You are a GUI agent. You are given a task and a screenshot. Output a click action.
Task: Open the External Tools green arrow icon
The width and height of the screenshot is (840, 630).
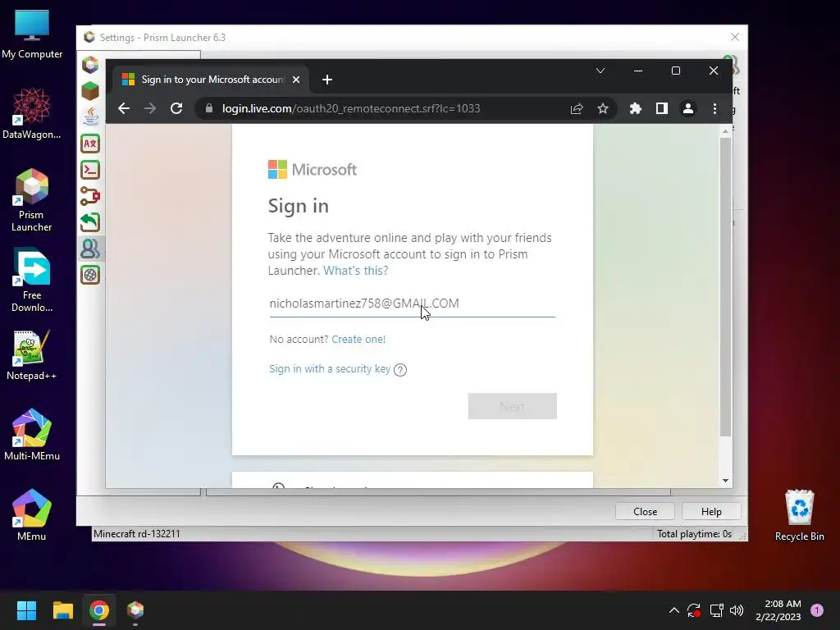click(90, 222)
